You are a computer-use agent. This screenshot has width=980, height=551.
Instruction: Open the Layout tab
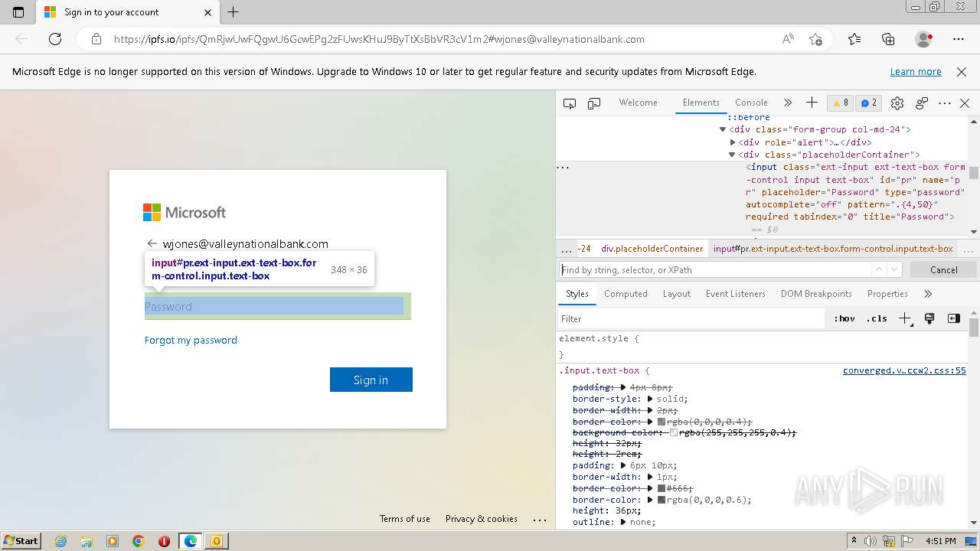click(676, 294)
